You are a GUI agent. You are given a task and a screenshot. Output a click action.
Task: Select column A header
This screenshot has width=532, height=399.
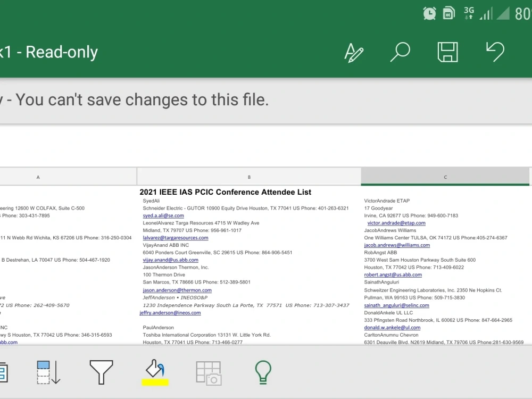(x=68, y=177)
